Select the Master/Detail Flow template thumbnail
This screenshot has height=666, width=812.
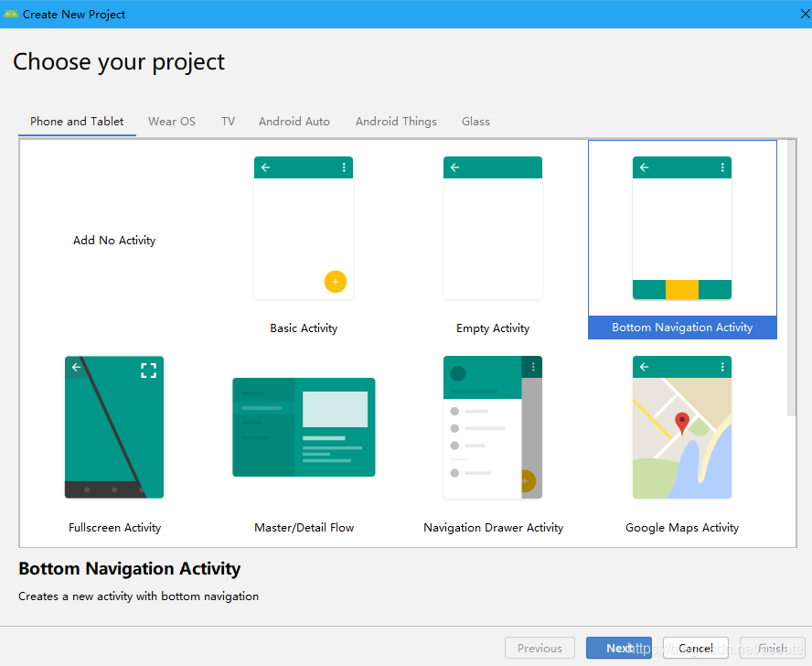(x=304, y=427)
